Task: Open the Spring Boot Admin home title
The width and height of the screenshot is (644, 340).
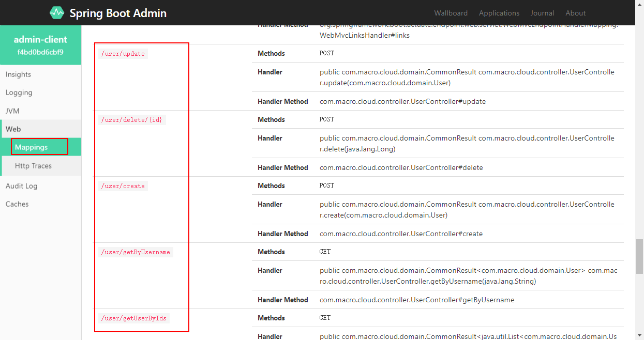Action: (118, 13)
